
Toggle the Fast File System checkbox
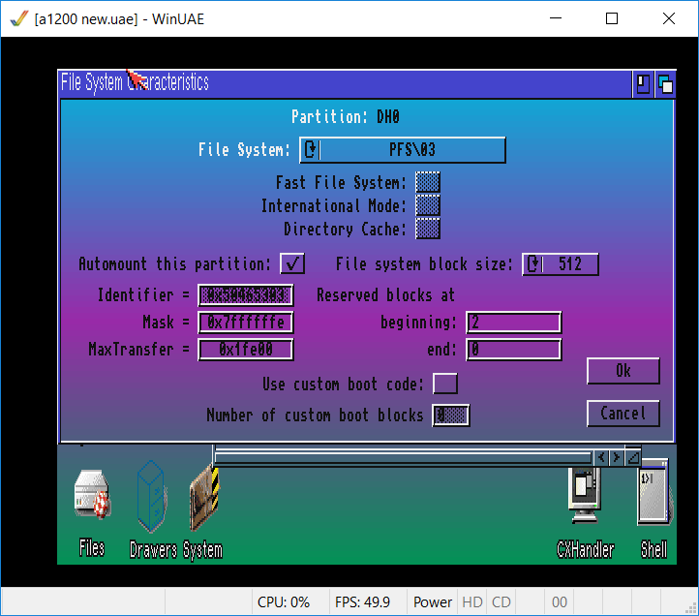tap(427, 182)
